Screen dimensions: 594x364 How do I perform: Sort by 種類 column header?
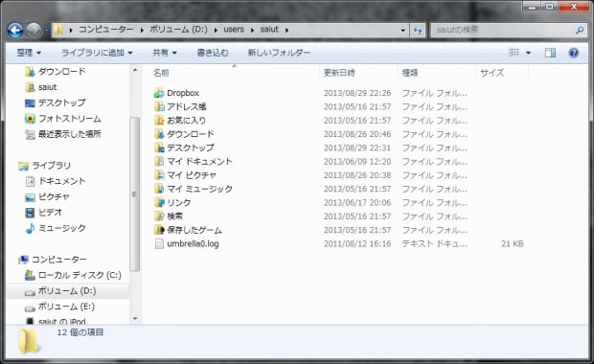(409, 73)
